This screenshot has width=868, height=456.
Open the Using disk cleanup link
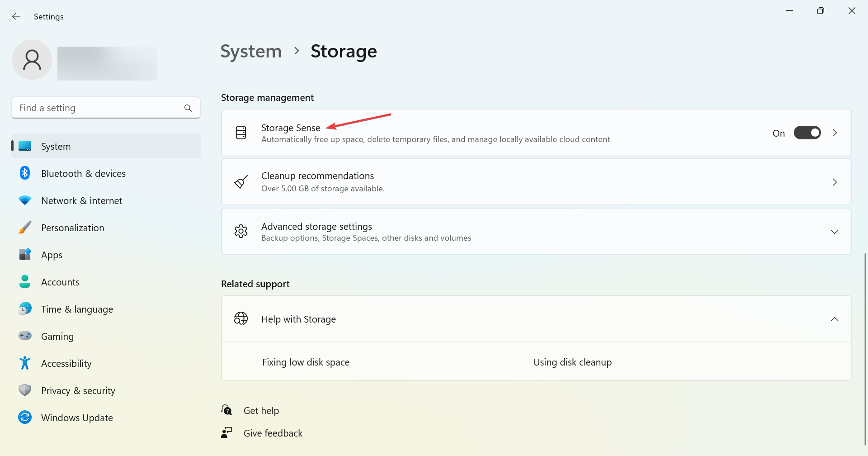point(572,362)
